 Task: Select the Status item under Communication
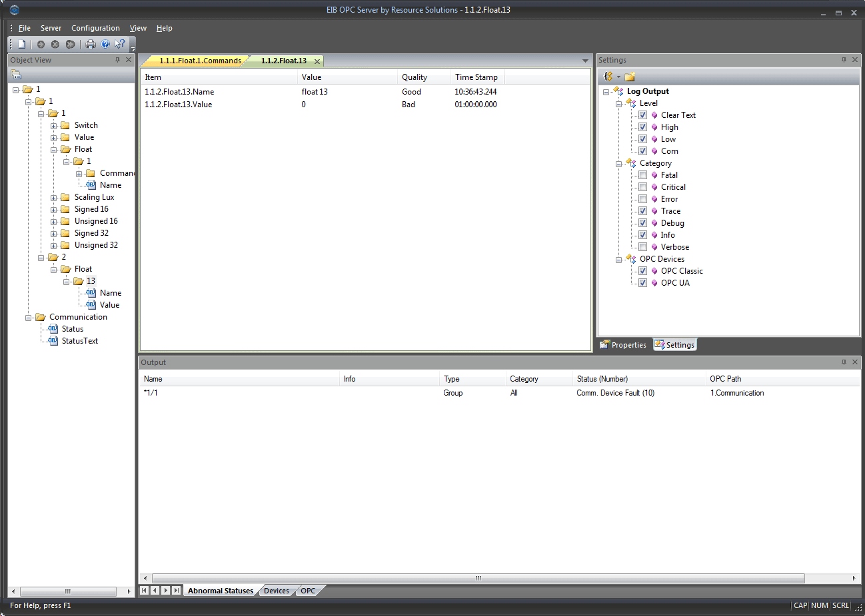click(x=73, y=329)
